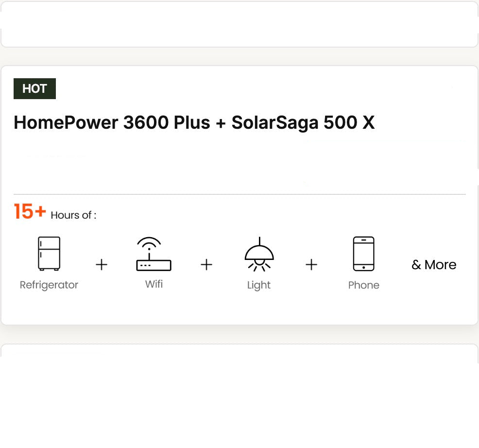Click the "Hours of :" label
The image size is (479, 448).
(x=73, y=215)
